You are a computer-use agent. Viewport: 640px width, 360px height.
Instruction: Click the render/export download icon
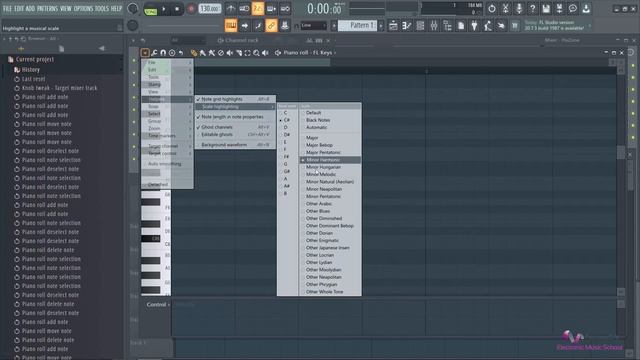586,9
